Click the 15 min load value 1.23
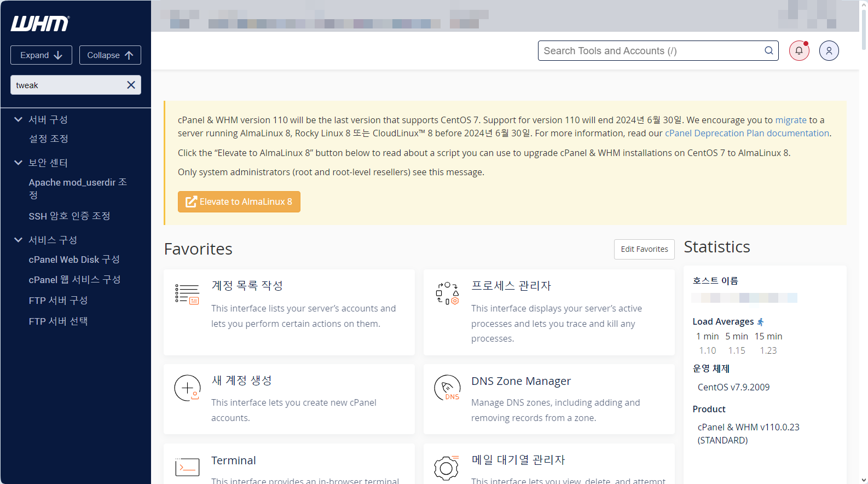The image size is (868, 484). 768,350
